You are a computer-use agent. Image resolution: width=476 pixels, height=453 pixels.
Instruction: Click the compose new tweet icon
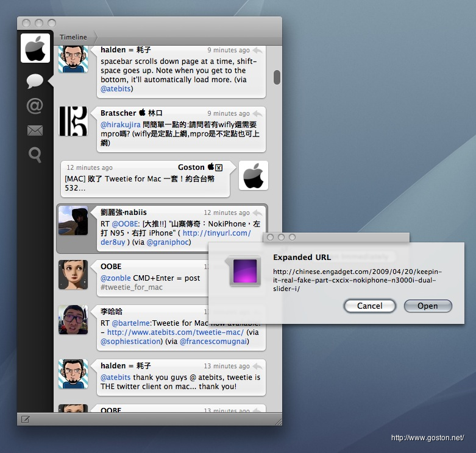click(x=25, y=420)
